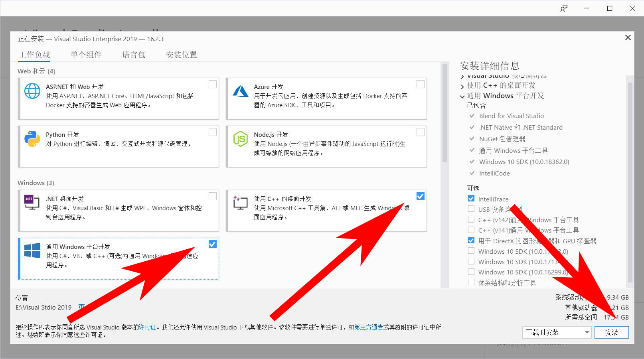Click the Windows logo icon for UWP

32,251
